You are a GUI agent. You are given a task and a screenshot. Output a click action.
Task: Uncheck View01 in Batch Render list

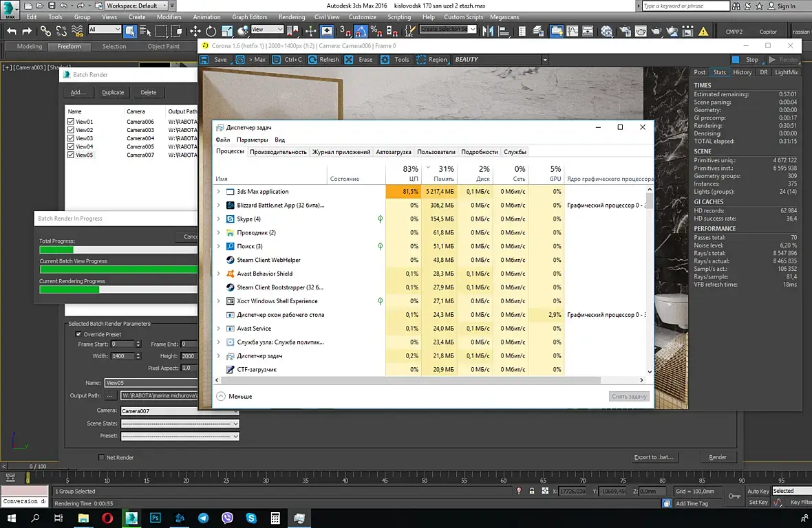(x=71, y=122)
